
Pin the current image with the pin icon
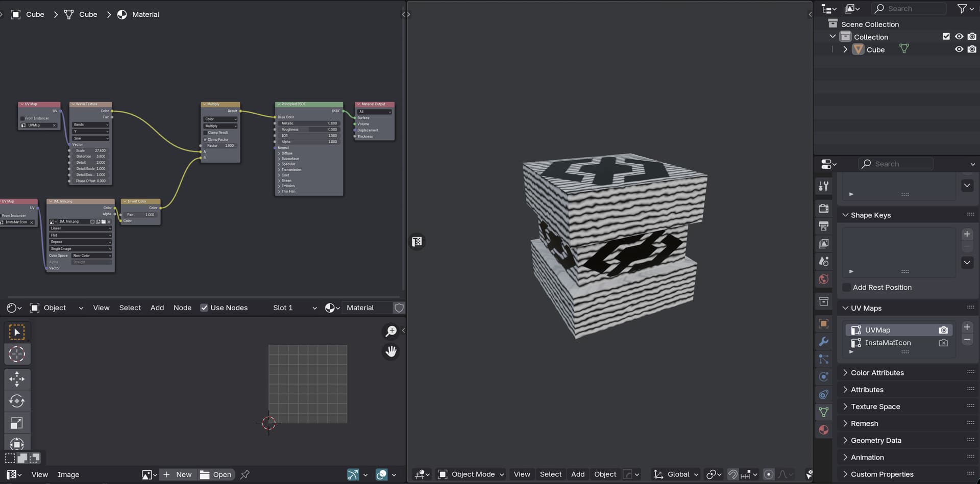(245, 474)
